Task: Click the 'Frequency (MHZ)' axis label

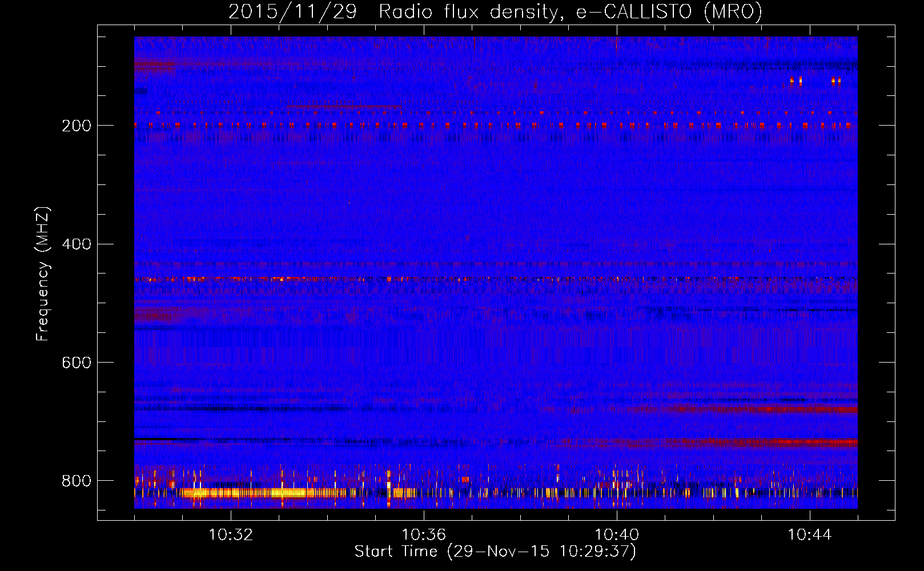Action: point(43,274)
